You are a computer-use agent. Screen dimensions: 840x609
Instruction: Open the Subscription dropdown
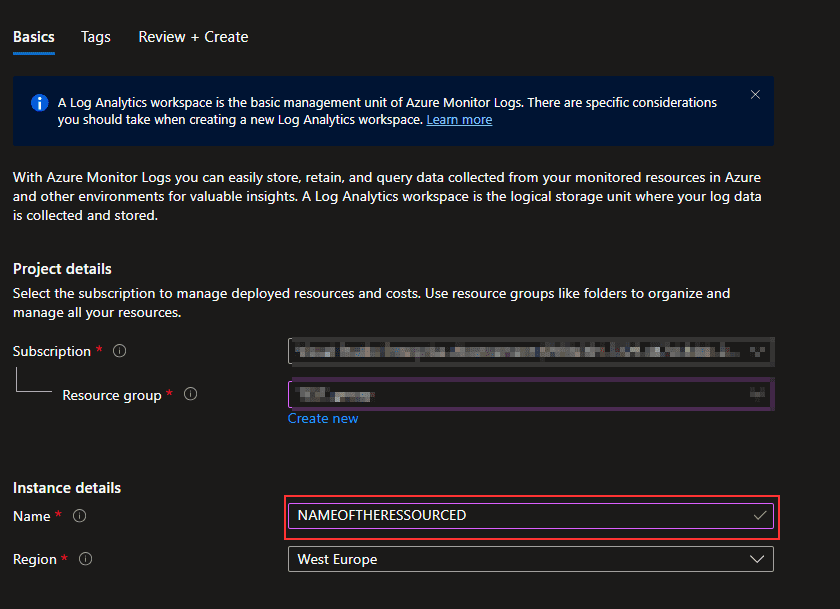coord(530,351)
